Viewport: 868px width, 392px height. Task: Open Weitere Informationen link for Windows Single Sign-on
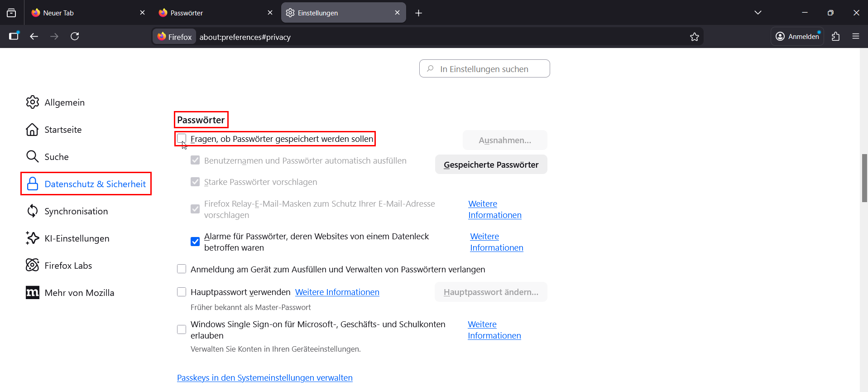[494, 330]
